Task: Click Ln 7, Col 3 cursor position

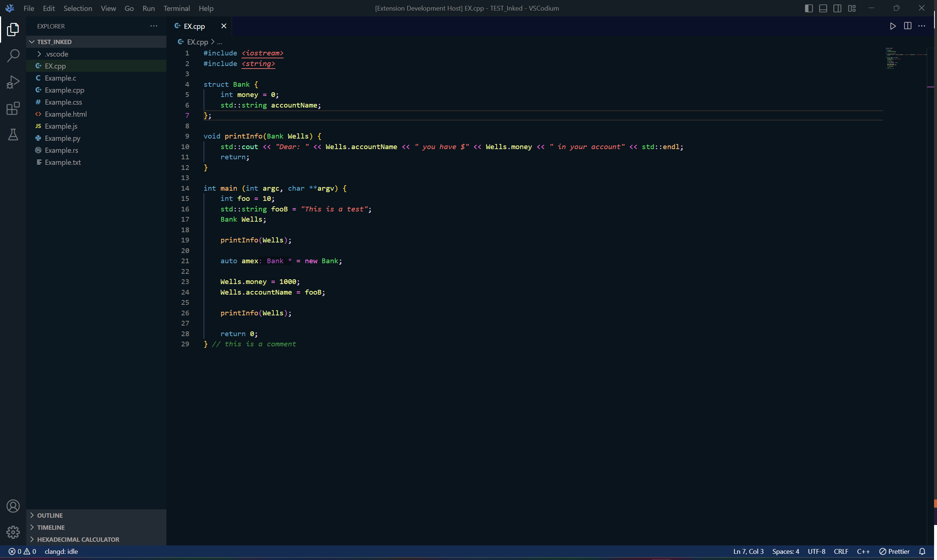Action: click(x=749, y=551)
